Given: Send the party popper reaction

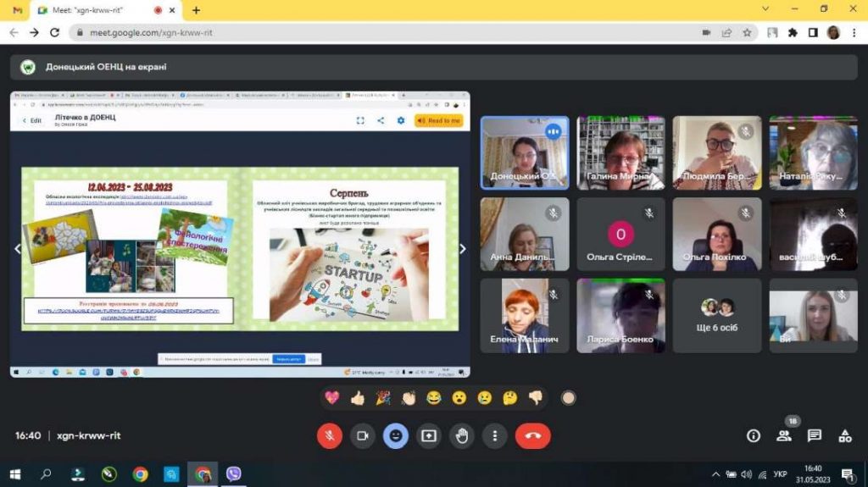Looking at the screenshot, I should pyautogui.click(x=383, y=398).
